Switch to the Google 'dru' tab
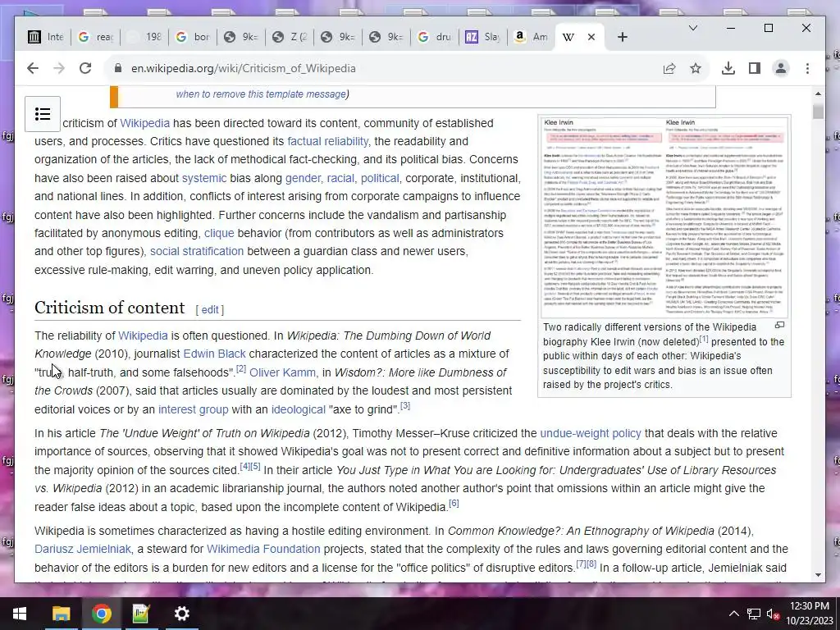This screenshot has height=630, width=840. (435, 37)
